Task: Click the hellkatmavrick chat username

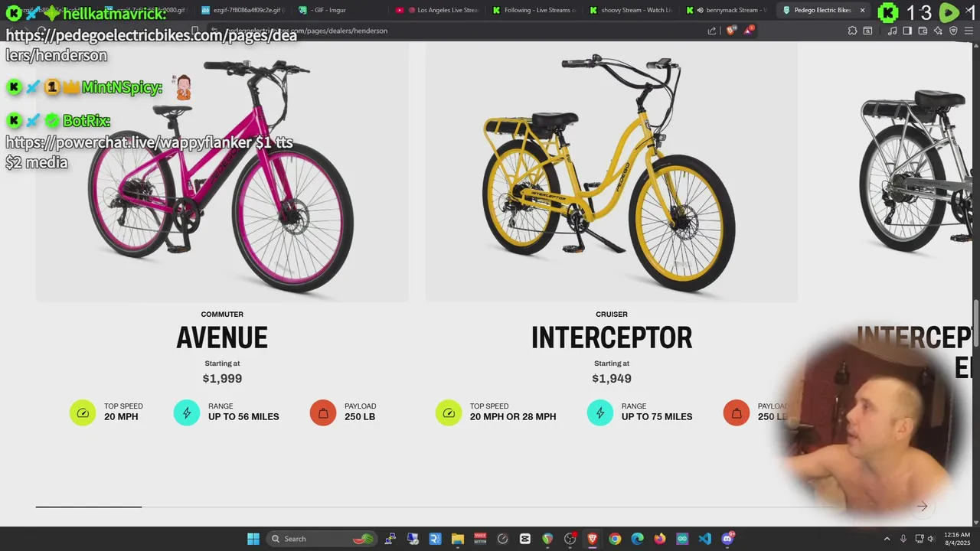Action: click(114, 13)
